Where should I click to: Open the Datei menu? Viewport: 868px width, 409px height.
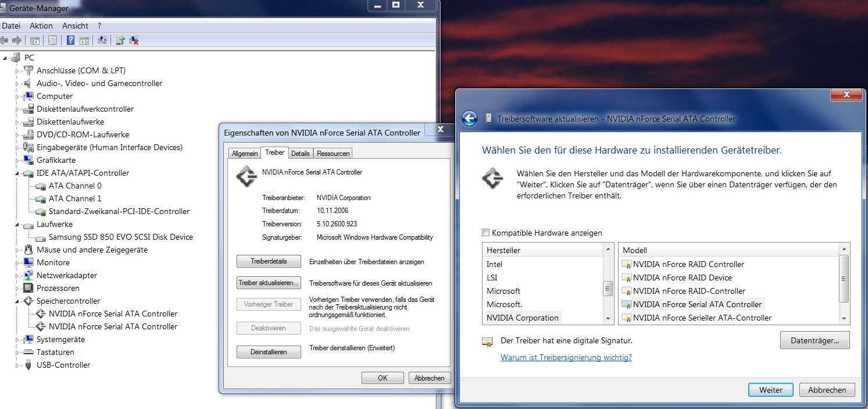pyautogui.click(x=11, y=26)
